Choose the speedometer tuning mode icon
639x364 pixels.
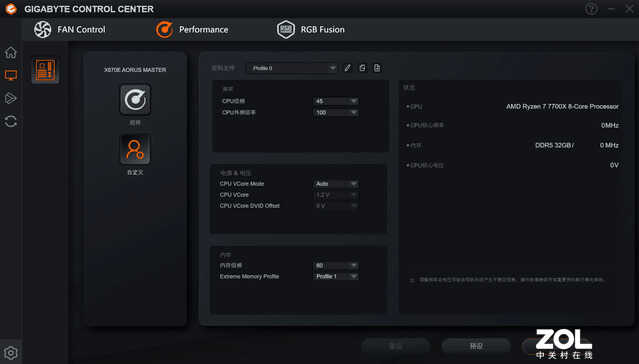pos(135,100)
